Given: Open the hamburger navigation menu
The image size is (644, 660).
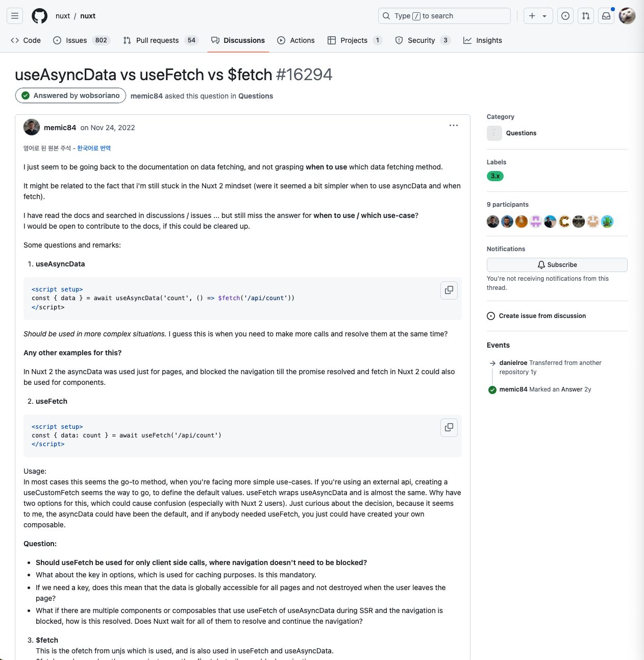Looking at the screenshot, I should click(x=15, y=16).
